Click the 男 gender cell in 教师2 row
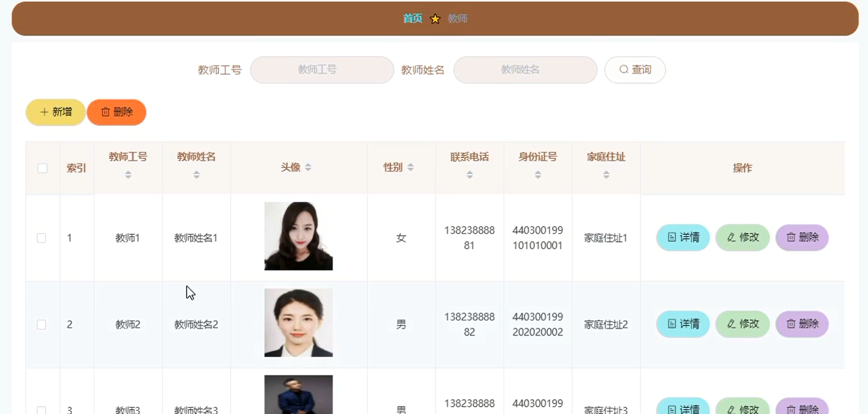Image resolution: width=868 pixels, height=414 pixels. click(401, 324)
